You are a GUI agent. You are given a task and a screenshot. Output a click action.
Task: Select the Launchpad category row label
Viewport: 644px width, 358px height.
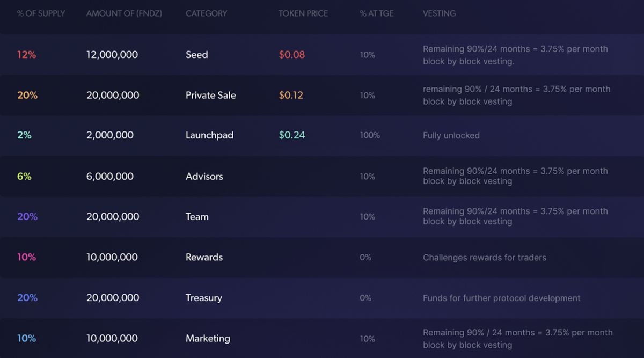[x=209, y=136]
